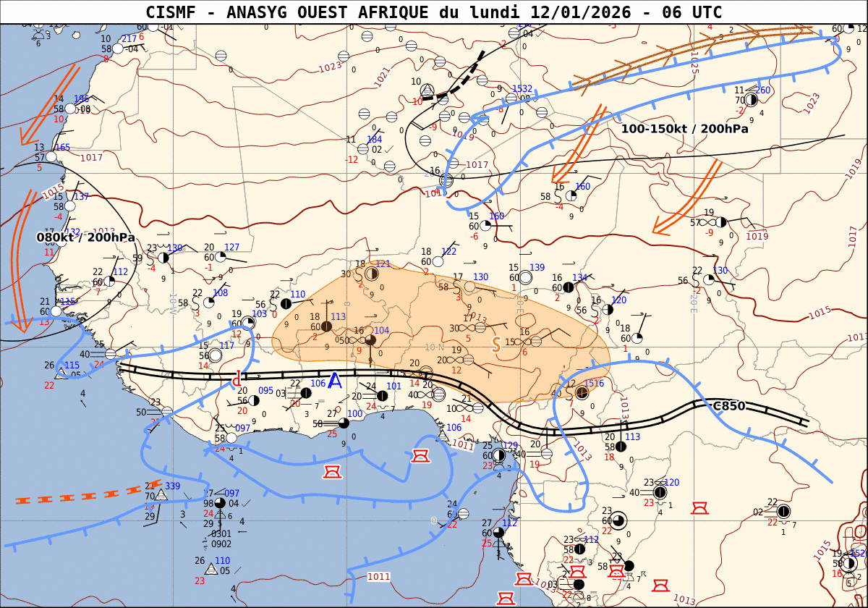
Task: Click the blue 260 station value
Action: 763,90
